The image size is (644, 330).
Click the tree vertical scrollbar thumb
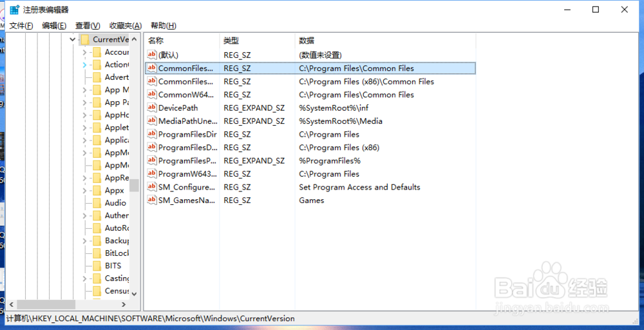click(x=134, y=186)
